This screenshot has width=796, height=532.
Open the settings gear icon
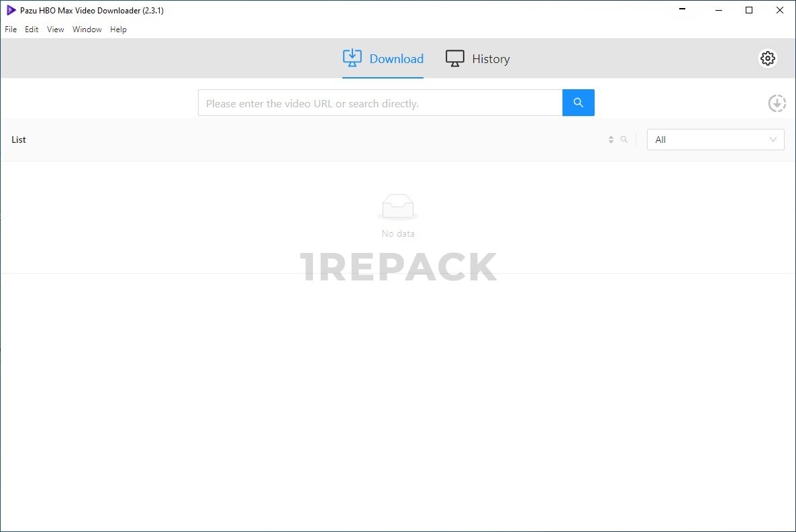tap(768, 58)
